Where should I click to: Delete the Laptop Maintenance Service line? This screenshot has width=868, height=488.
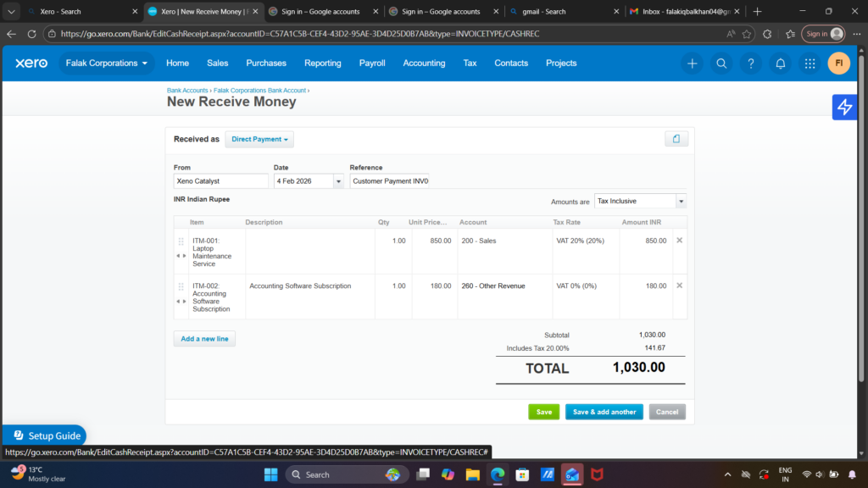pos(679,240)
